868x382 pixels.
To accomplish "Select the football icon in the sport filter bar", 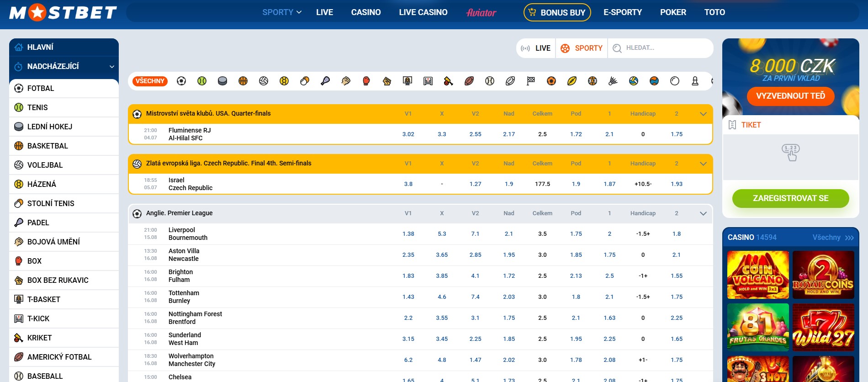I will (x=181, y=81).
